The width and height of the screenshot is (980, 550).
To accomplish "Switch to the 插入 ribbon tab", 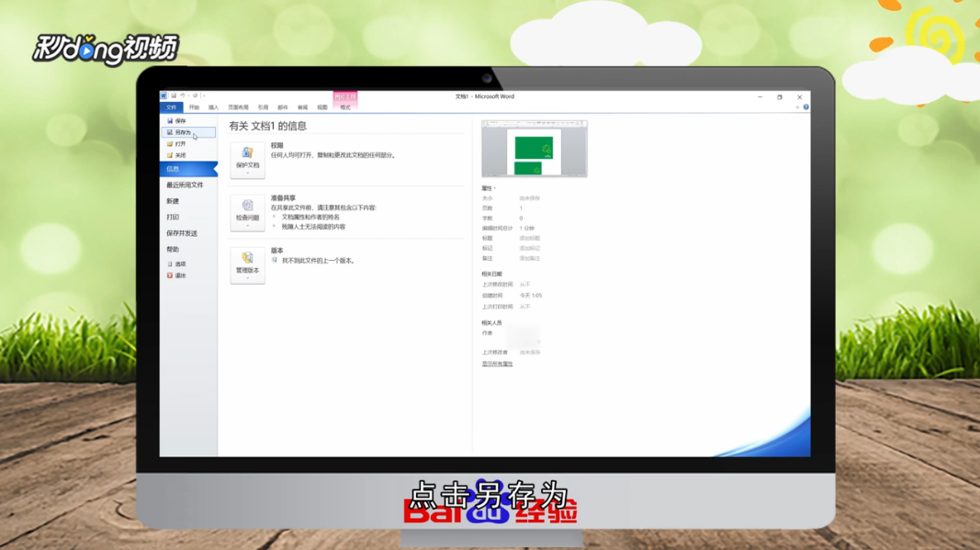I will point(214,107).
